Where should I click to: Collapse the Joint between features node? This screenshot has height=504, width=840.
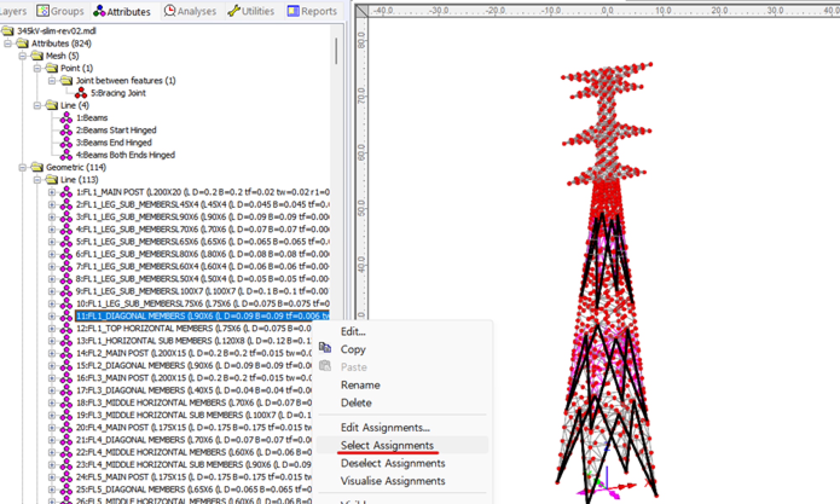click(52, 80)
